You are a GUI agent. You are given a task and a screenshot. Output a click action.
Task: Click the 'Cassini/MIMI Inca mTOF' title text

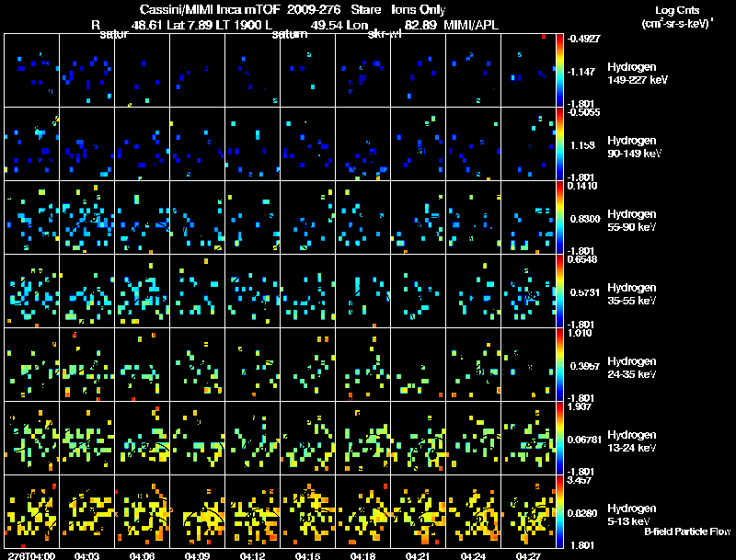coord(210,9)
